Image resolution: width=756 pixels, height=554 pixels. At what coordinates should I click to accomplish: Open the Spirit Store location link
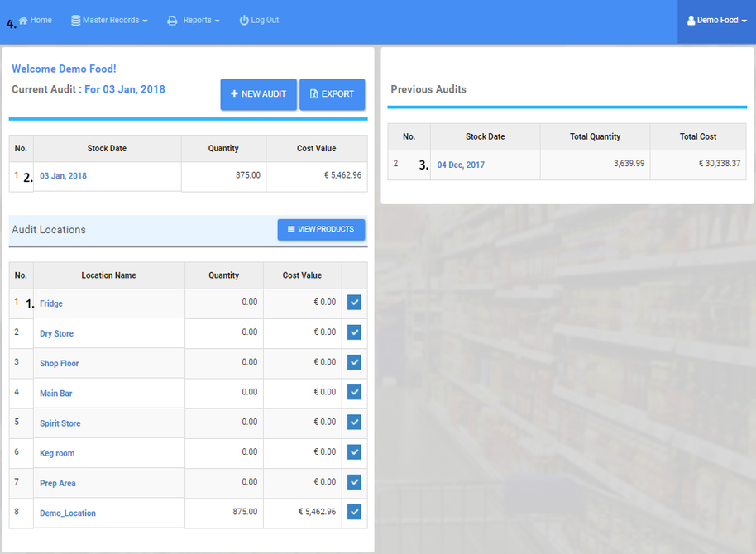60,423
